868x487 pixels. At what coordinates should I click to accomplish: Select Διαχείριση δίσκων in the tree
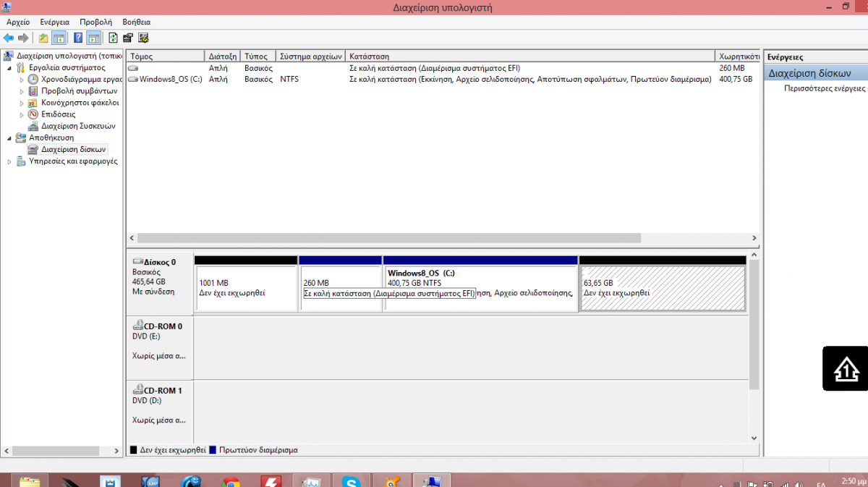point(74,149)
